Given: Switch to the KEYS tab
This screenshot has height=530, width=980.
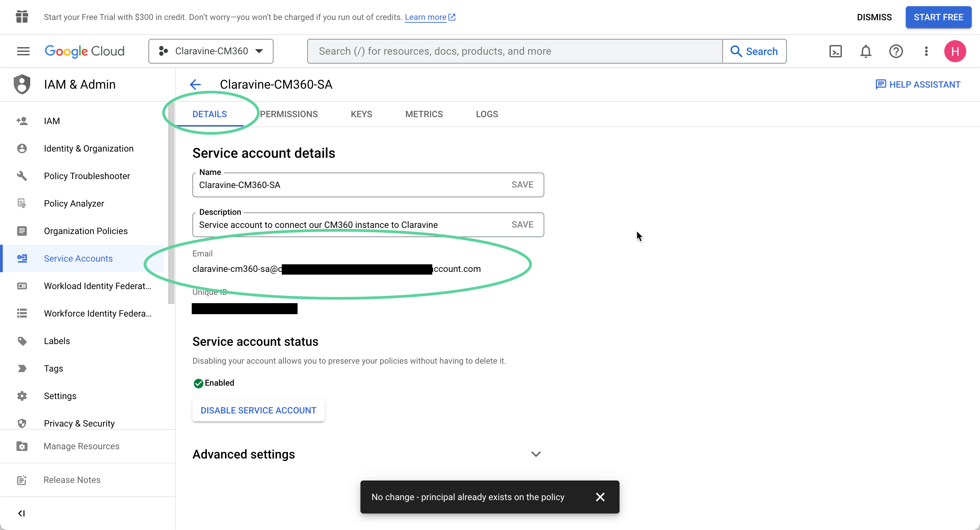Looking at the screenshot, I should coord(361,114).
